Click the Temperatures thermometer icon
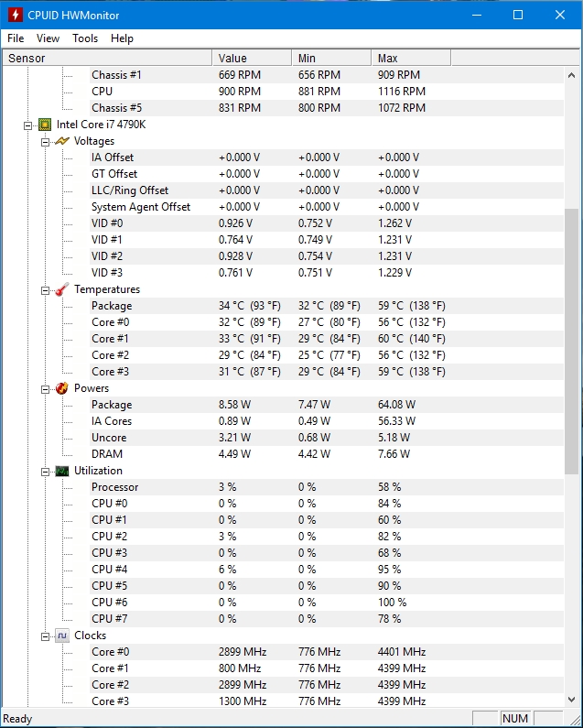 click(62, 289)
